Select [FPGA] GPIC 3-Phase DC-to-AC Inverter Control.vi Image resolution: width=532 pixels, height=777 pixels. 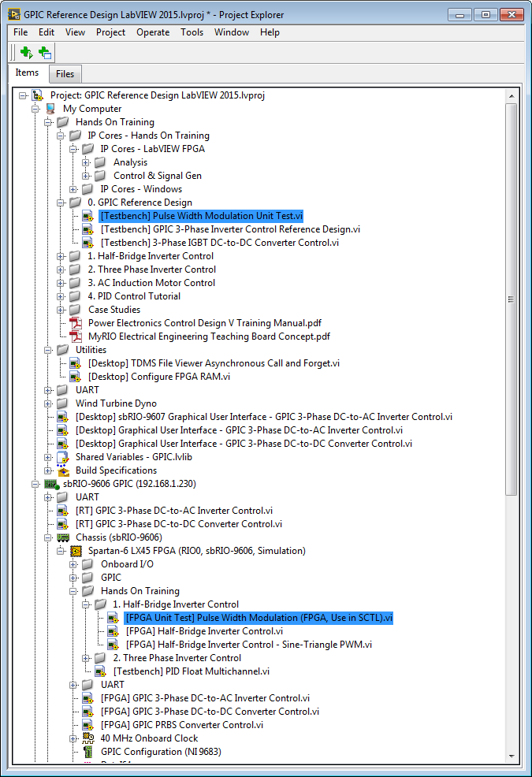pos(205,698)
